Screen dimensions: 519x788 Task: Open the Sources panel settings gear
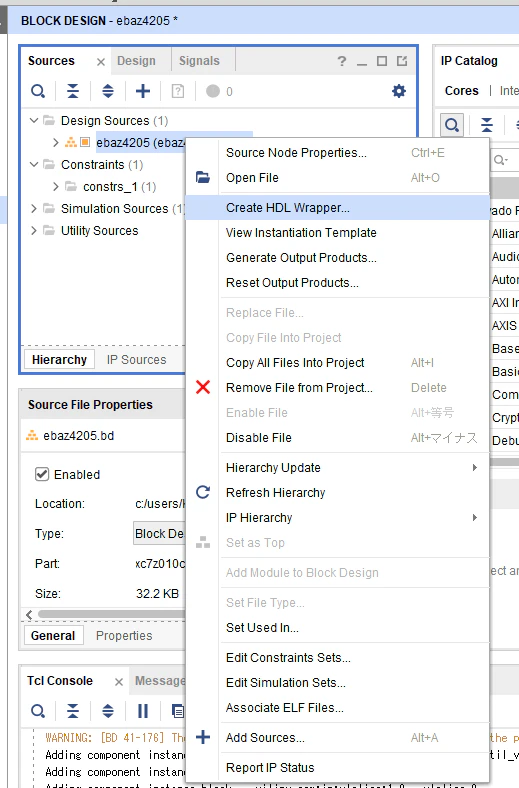(398, 91)
